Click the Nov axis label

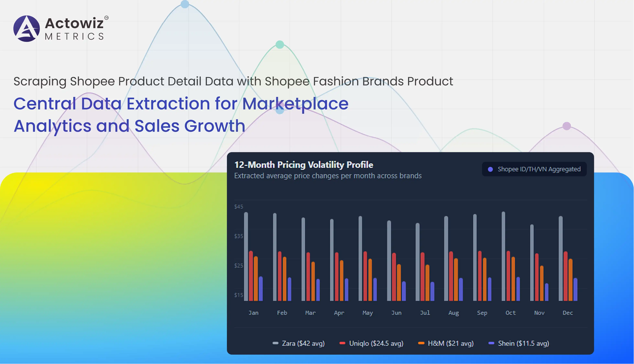coord(539,313)
